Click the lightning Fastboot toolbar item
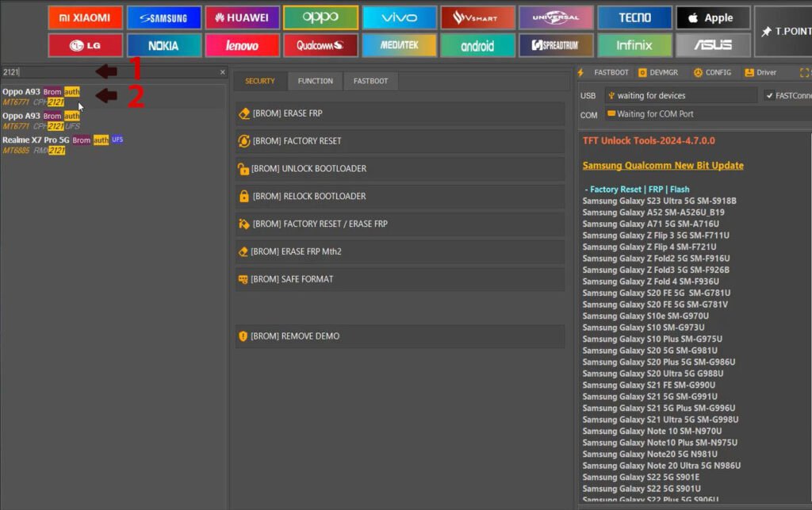 [x=603, y=72]
